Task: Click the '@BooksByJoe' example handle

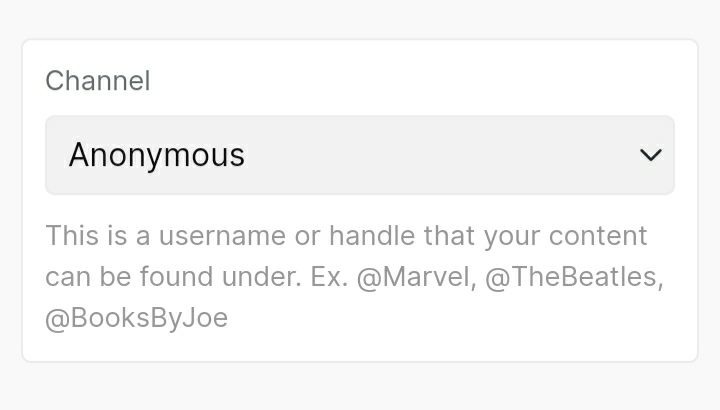Action: [x=137, y=318]
